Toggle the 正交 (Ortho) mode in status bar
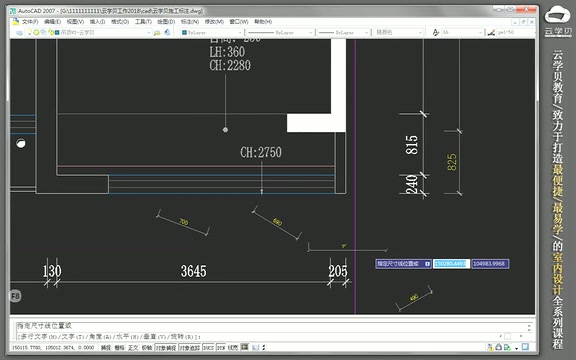This screenshot has width=576, height=360. pyautogui.click(x=133, y=347)
